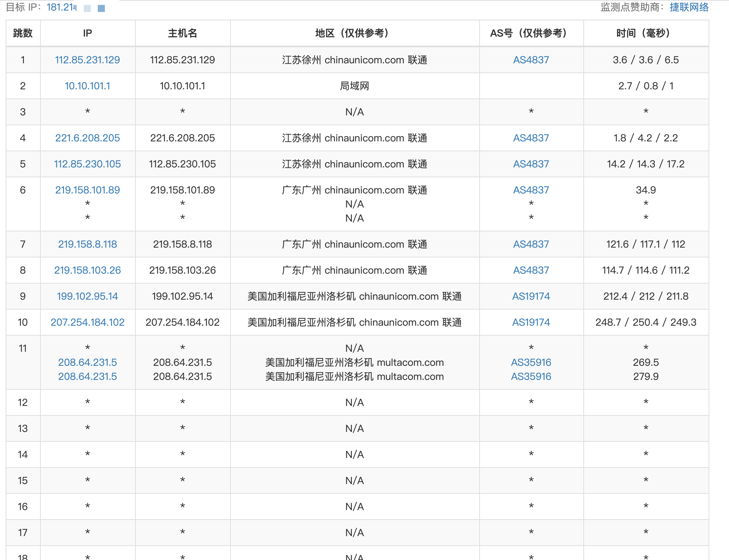This screenshot has height=560, width=729.
Task: Click the 跳数 column header
Action: click(23, 33)
